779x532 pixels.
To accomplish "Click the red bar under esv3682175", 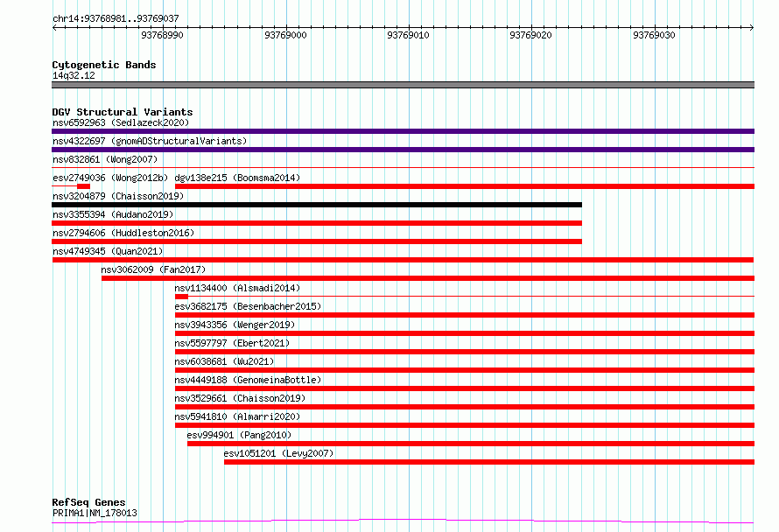I will (465, 315).
